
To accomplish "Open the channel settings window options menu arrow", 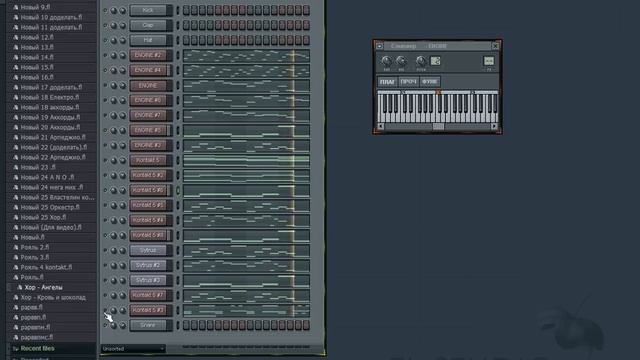I will (380, 46).
